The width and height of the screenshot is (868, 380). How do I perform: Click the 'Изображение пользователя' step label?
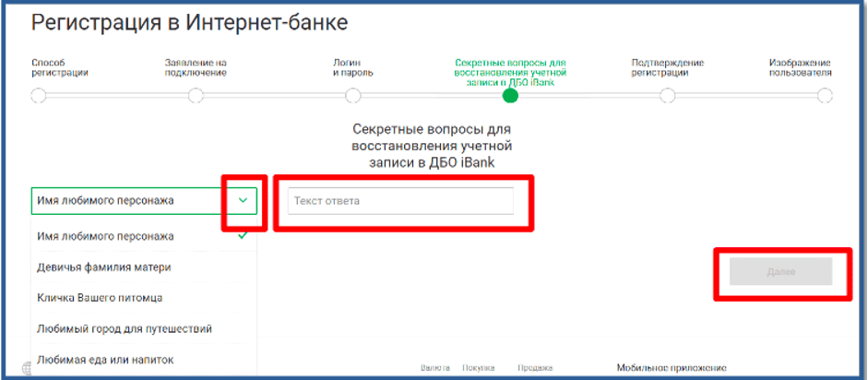pos(801,67)
